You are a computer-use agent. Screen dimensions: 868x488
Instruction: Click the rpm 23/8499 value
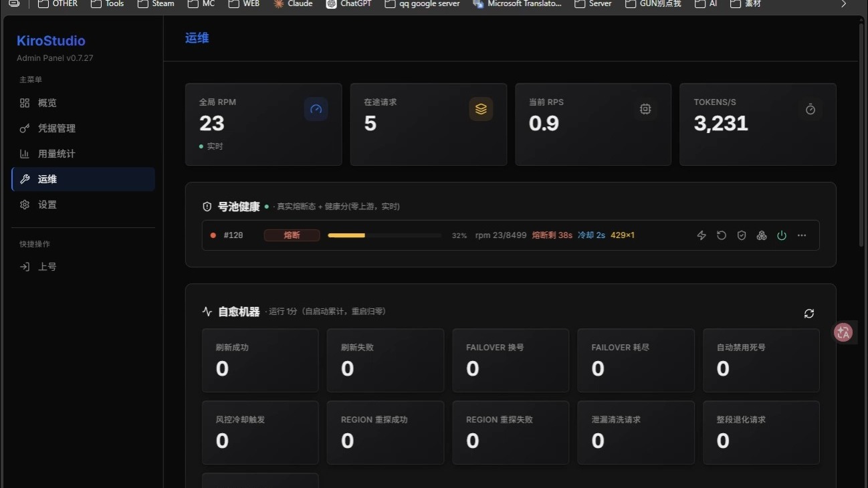[501, 235]
